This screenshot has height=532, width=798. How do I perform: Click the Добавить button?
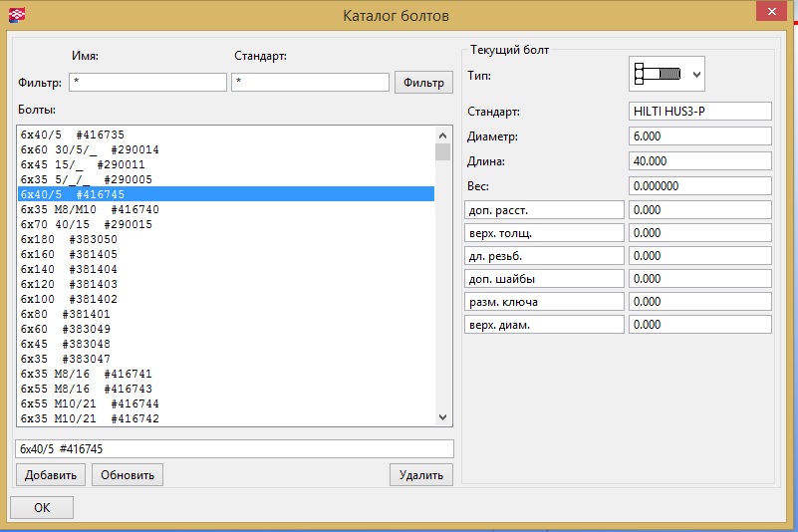point(50,475)
